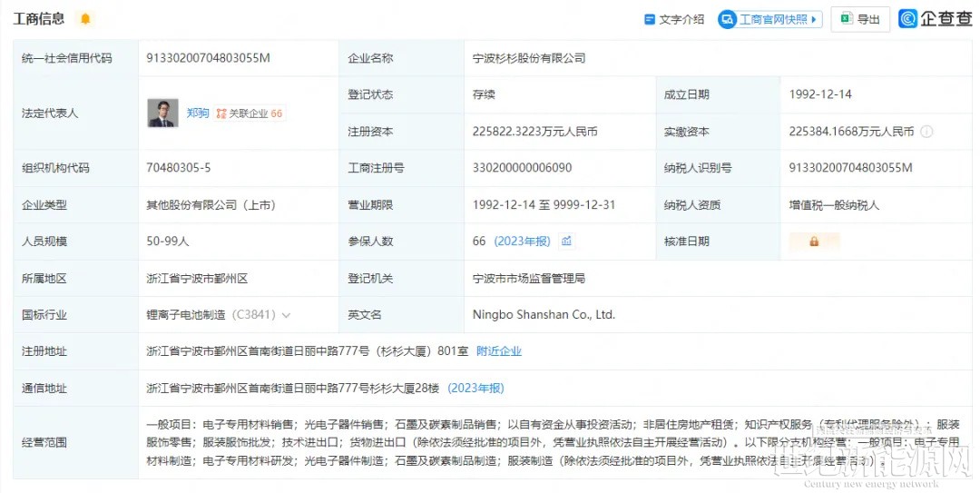
Task: Expand the 锂离子电池制造 industry dropdown chevron
Action: (x=286, y=315)
